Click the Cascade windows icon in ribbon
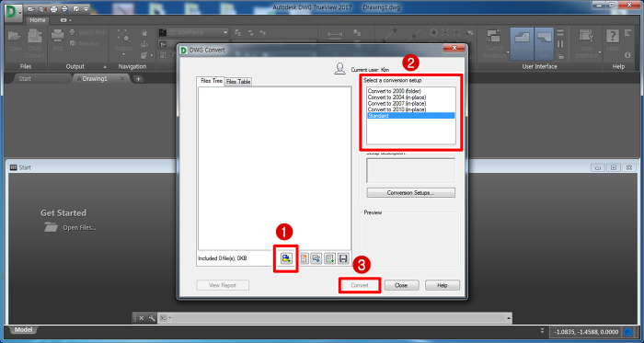644x343 pixels. coord(560,55)
